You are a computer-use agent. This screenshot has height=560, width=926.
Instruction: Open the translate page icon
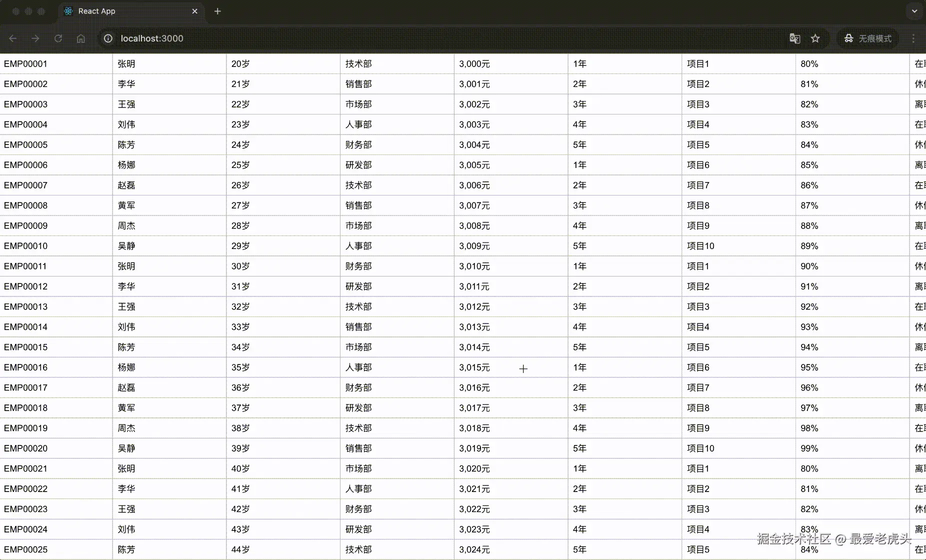pyautogui.click(x=794, y=38)
